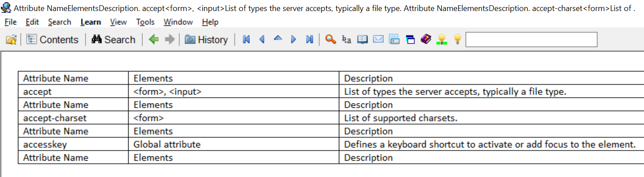Screen dimensions: 644x177
Task: Go forward with the gray right arrow
Action: point(169,40)
